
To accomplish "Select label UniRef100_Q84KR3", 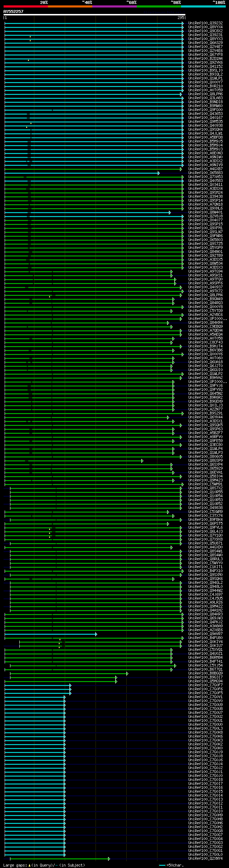I will (205, 614).
